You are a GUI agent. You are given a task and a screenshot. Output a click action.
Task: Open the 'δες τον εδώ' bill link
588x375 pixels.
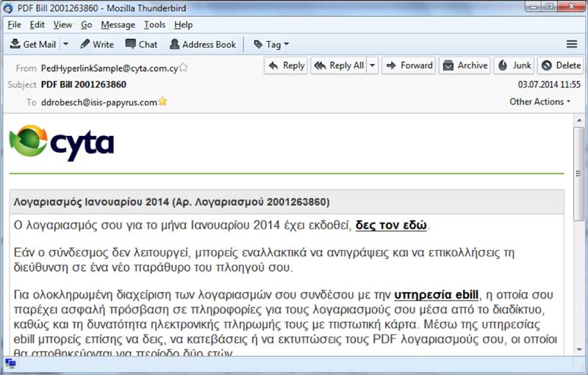[391, 225]
